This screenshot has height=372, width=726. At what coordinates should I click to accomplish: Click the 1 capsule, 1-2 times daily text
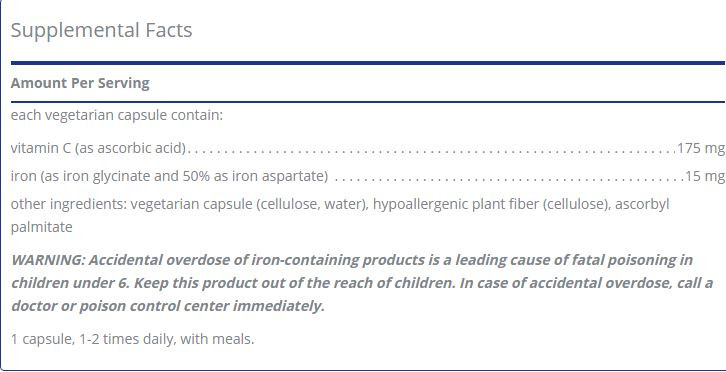coord(132,340)
